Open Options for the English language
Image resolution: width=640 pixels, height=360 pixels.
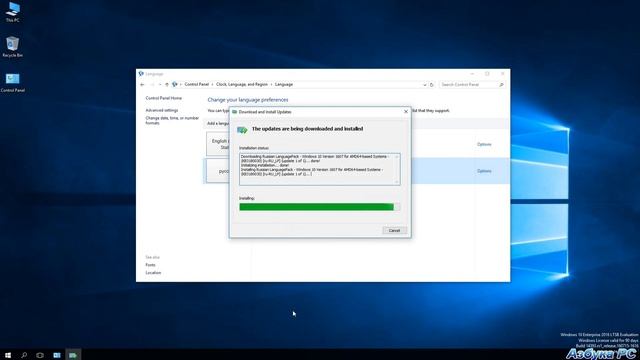[484, 144]
